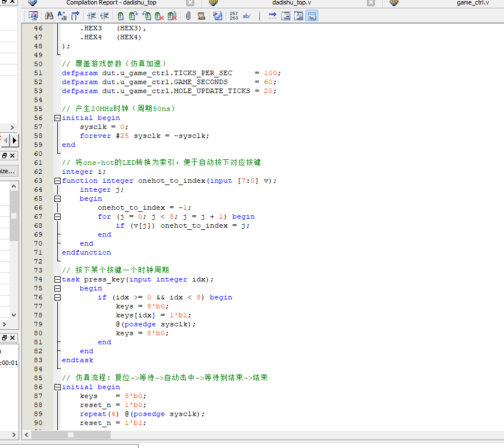
Task: Click 'integer i;' declaration on line 62
Action: coord(84,172)
